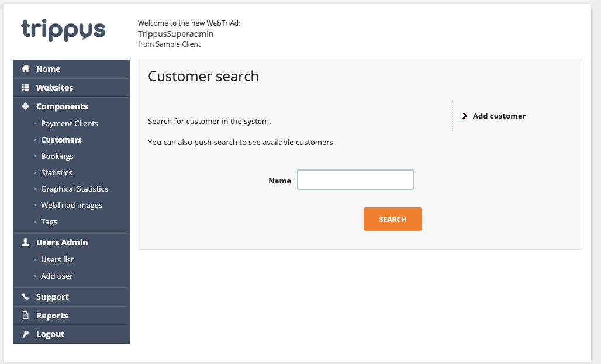Click the Home house icon
601x364 pixels.
(x=25, y=69)
